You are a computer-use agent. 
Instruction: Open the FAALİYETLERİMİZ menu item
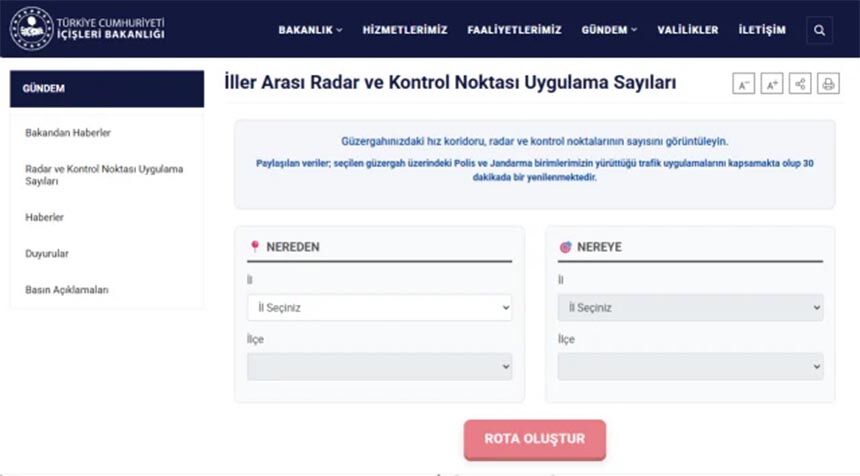pos(514,30)
